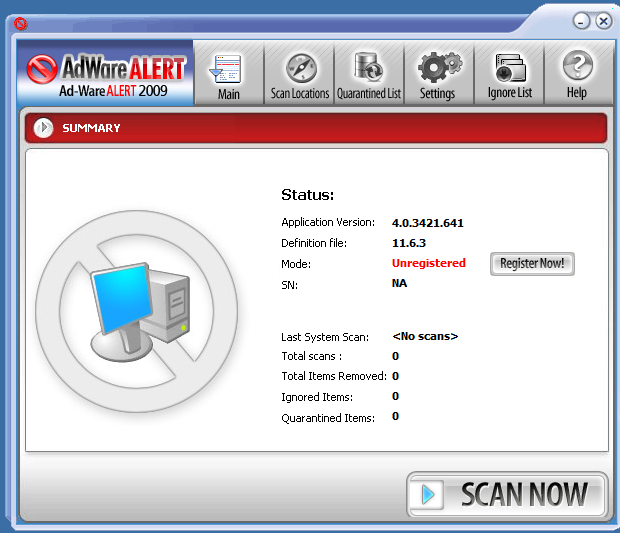Click the red Unregistered mode text

pyautogui.click(x=429, y=263)
